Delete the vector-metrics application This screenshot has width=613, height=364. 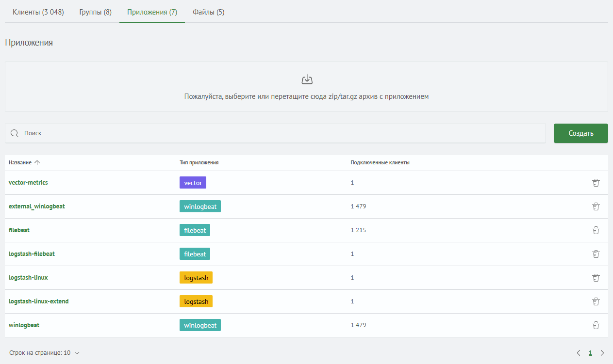tap(596, 183)
